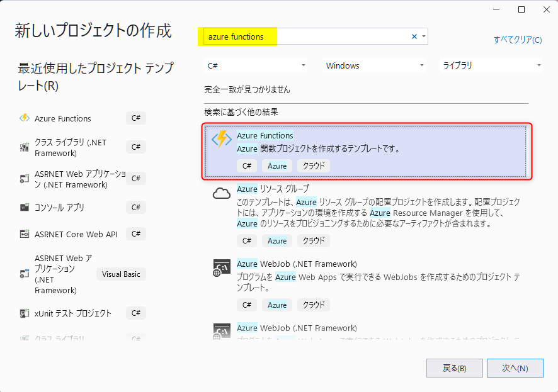Screen dimensions: 558x392
Task: Select the Azure Functions template result
Action: coord(366,151)
